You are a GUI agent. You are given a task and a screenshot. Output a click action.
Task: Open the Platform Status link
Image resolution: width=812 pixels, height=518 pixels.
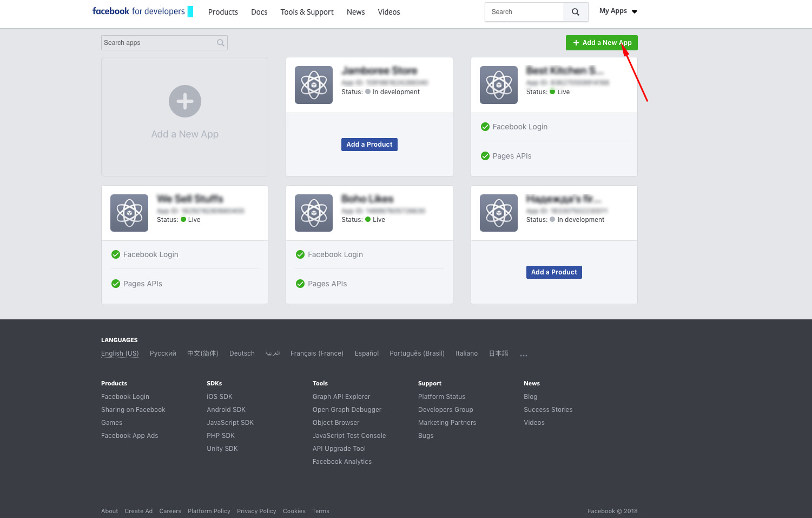(441, 397)
